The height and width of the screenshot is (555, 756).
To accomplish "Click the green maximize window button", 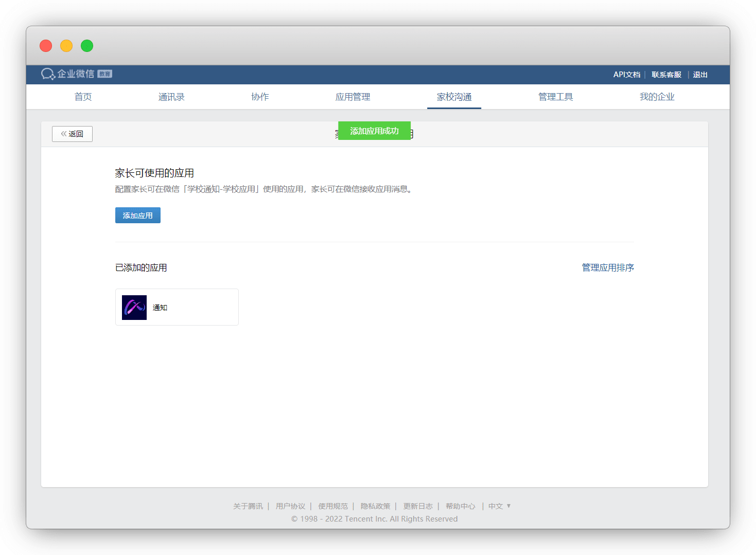I will pos(87,46).
